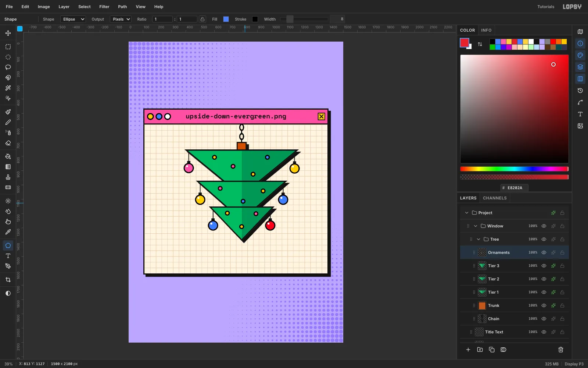Select the Shape polygon tool

tap(8, 245)
